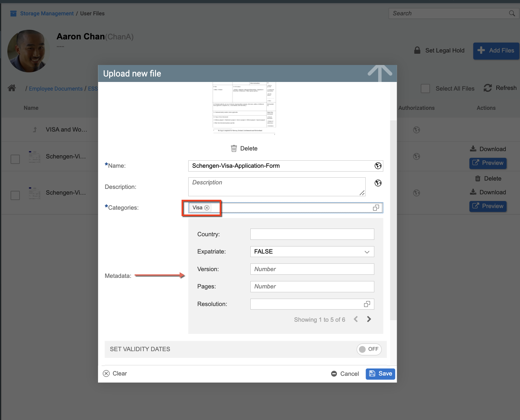Open the Resolution value picker icon
The width and height of the screenshot is (520, 420).
(367, 304)
